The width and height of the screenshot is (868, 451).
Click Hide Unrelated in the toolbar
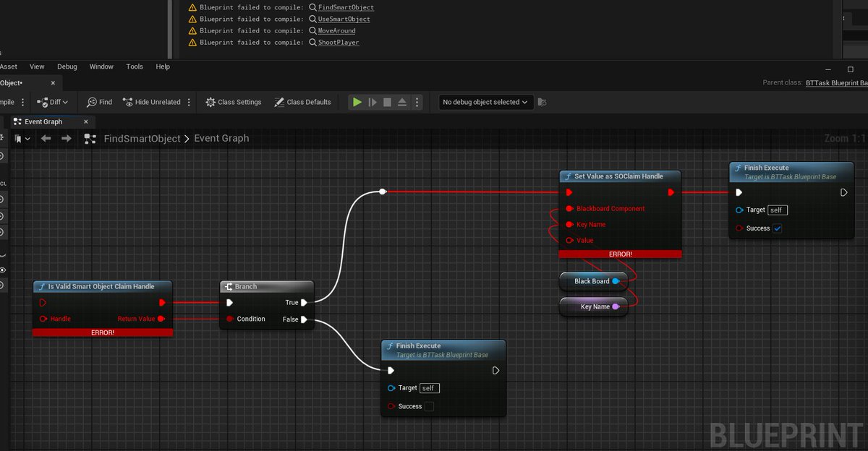[x=152, y=102]
